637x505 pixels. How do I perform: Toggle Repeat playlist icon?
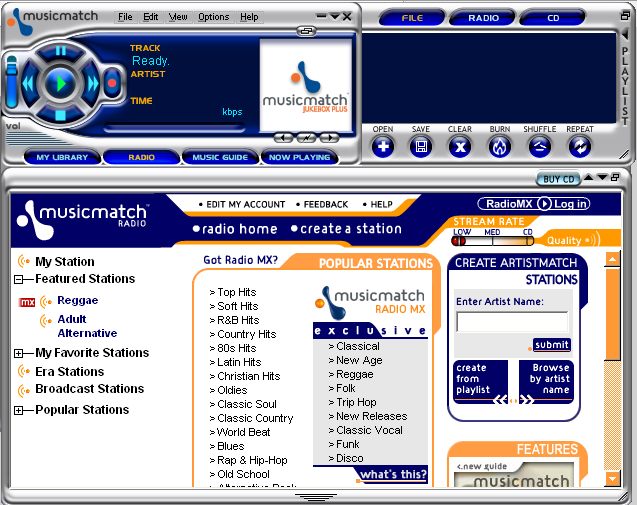580,147
